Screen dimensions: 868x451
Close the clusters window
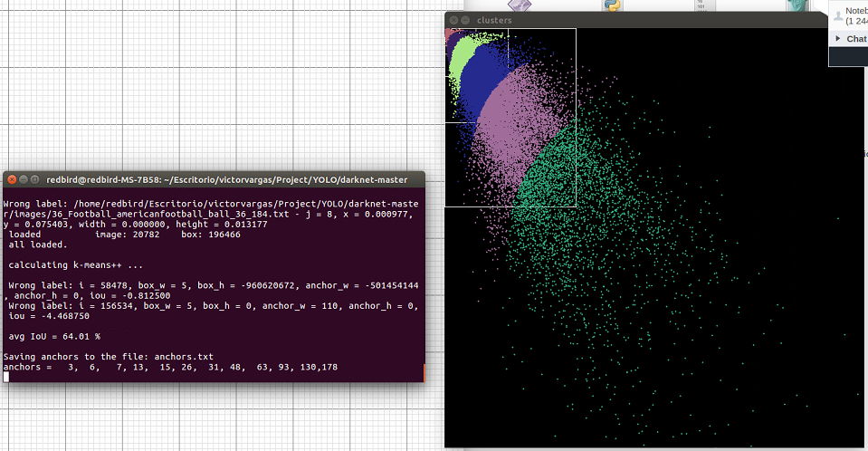click(x=453, y=20)
